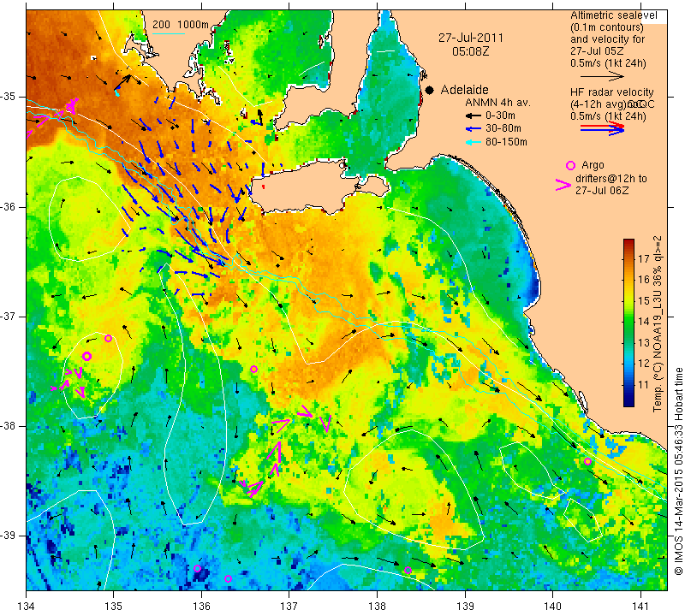This screenshot has width=685, height=616.
Task: Click the Argo float circle near 135E, 37.2S
Action: pos(109,338)
